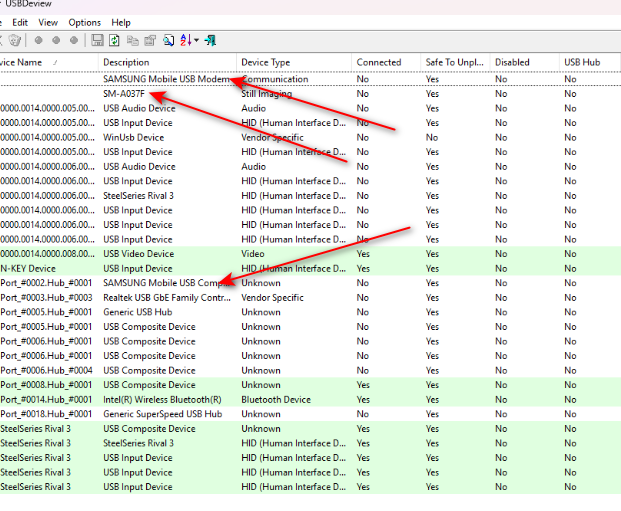Save selected items using the floppy disk icon
The height and width of the screenshot is (511, 621).
click(x=97, y=40)
